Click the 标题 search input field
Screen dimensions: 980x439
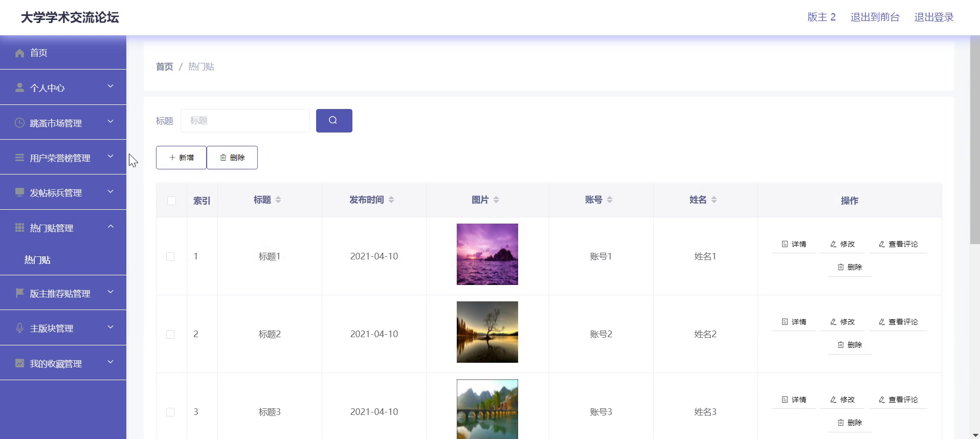click(245, 121)
